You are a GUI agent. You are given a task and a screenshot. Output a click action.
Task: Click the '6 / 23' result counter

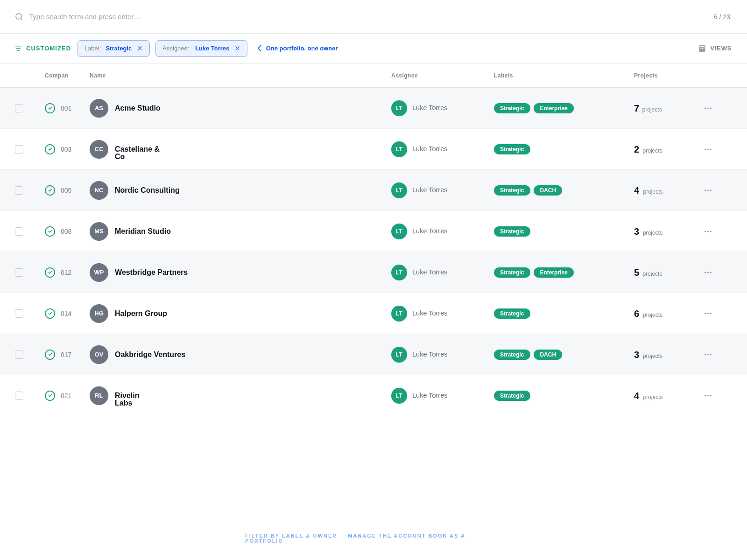pos(722,17)
